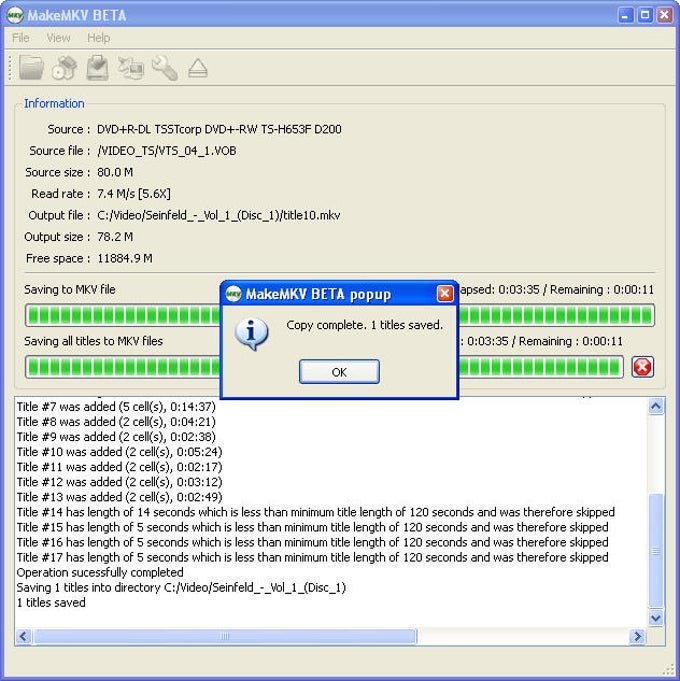Click the Saving all titles to MKV files label

click(x=93, y=341)
